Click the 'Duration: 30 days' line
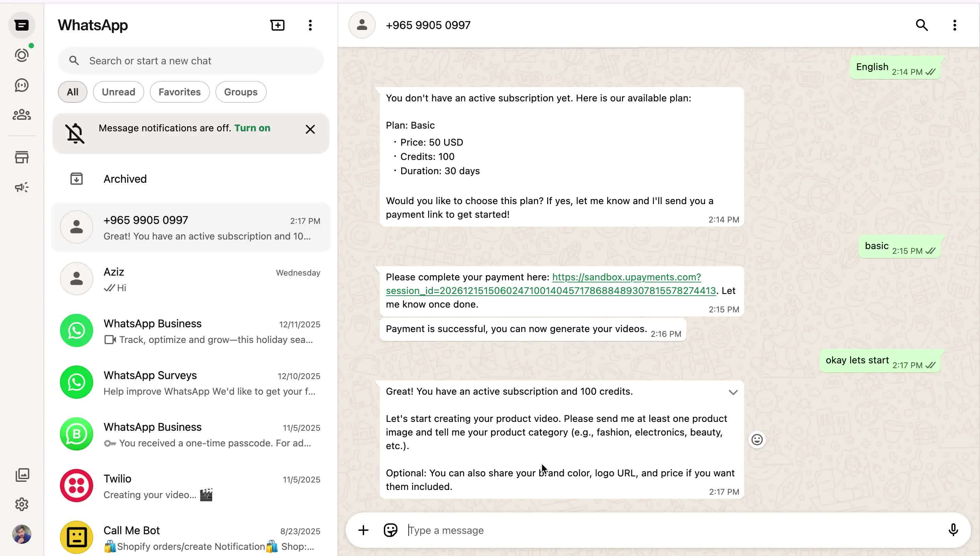This screenshot has width=980, height=556. pos(440,171)
